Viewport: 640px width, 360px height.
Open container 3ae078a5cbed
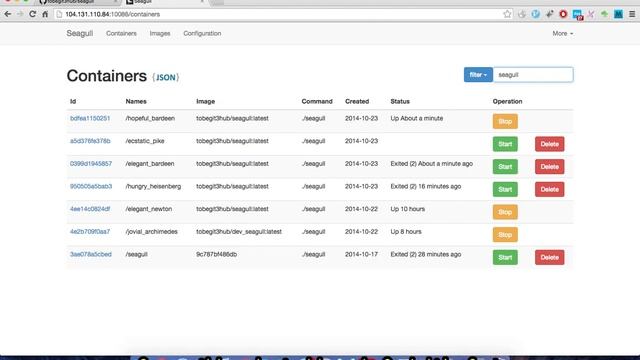coord(91,254)
